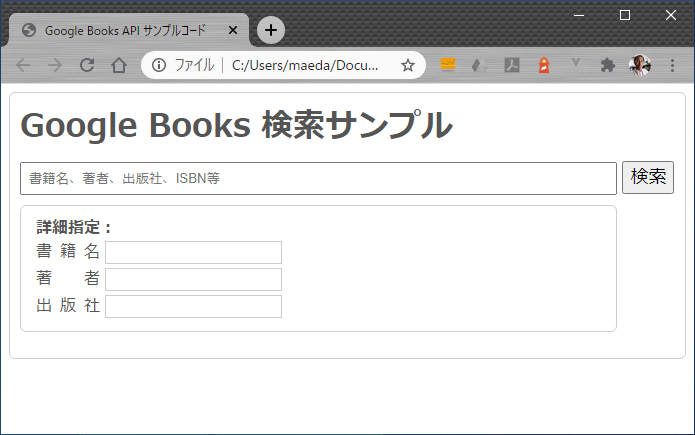
Task: Maximize the browser window
Action: (625, 15)
